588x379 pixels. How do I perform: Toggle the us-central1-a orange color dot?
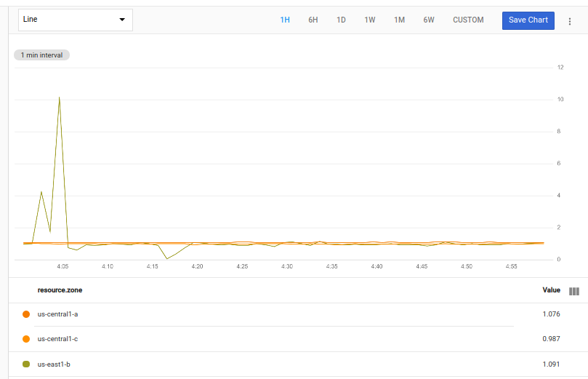click(26, 314)
